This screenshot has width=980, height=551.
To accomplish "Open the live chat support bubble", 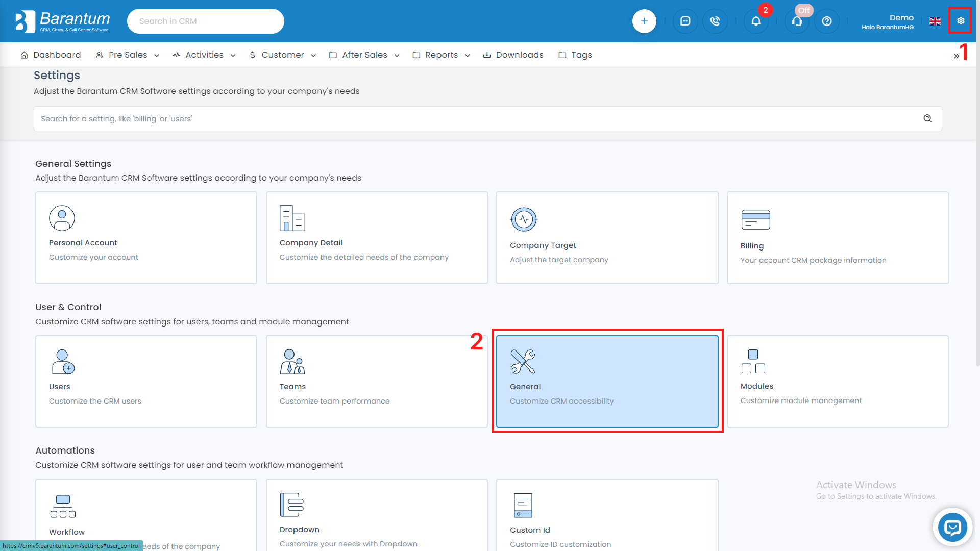I will [952, 528].
